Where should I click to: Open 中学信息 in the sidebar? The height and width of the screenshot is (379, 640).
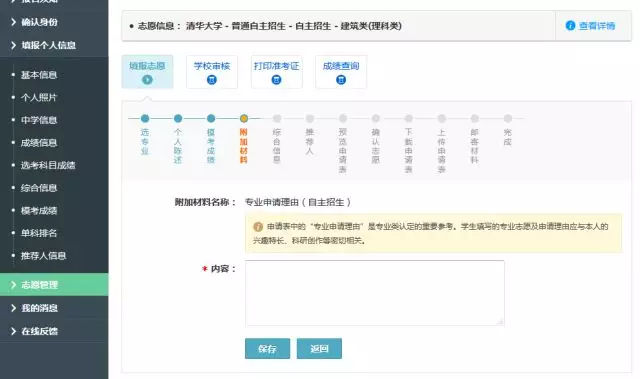click(39, 120)
